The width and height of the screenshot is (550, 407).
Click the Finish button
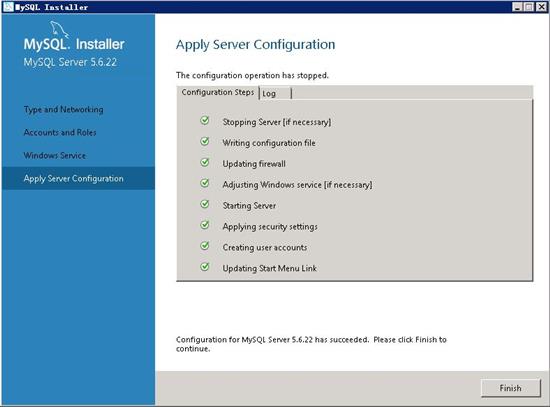(511, 388)
